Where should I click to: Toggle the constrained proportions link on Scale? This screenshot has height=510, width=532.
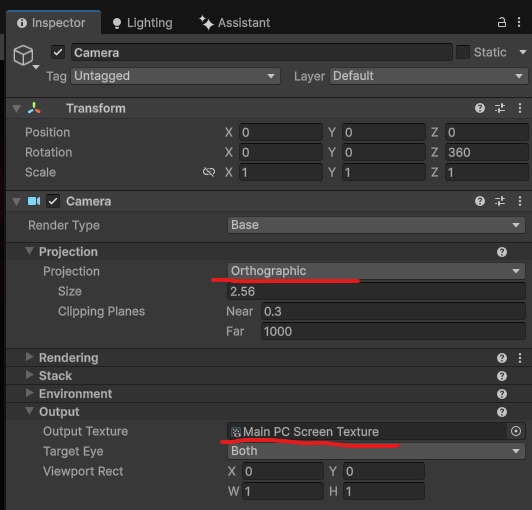pyautogui.click(x=209, y=172)
